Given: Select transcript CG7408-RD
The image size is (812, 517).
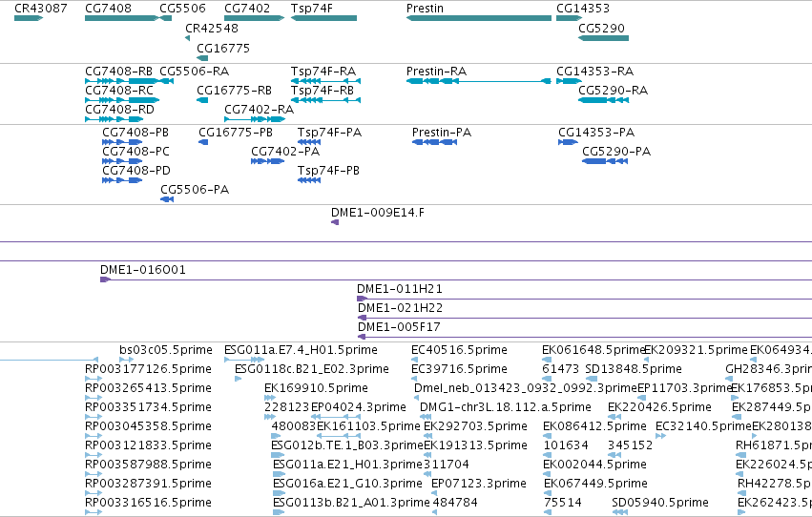Looking at the screenshot, I should click(x=114, y=119).
